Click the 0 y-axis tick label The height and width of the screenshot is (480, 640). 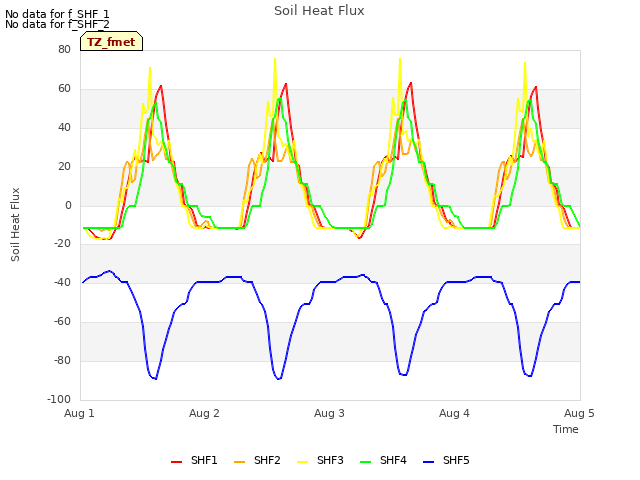tap(68, 206)
